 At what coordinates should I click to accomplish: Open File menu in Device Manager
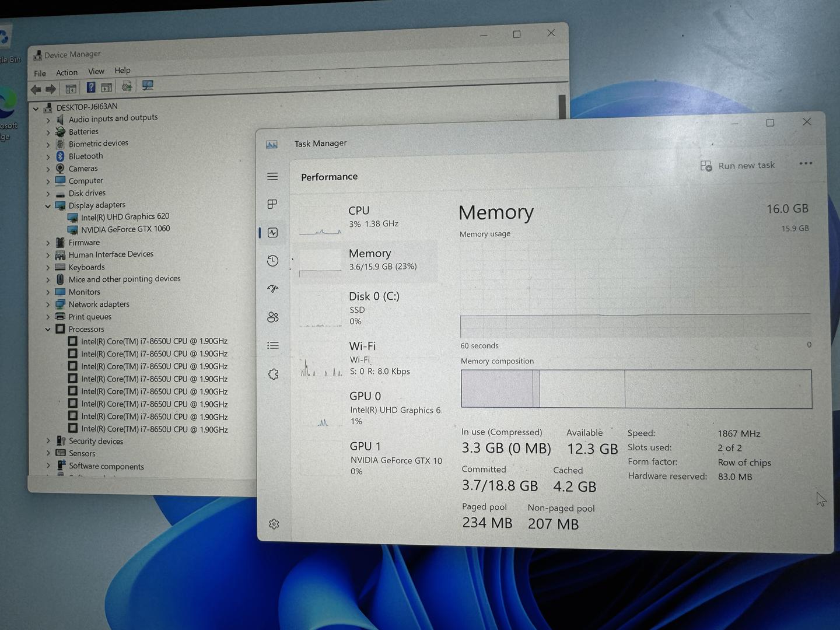[x=40, y=73]
